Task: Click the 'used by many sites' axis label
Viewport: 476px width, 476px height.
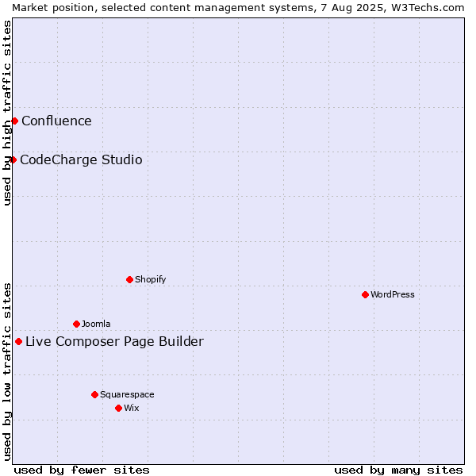Action: (x=398, y=470)
